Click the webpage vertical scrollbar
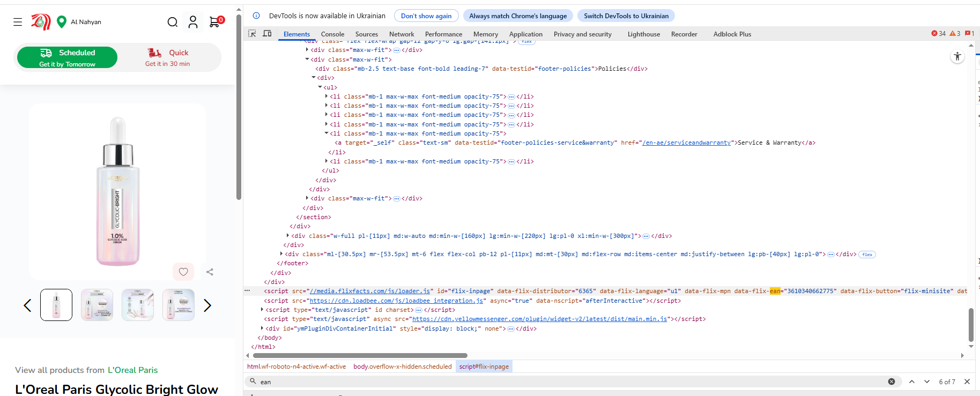Screen dimensions: 980x396 (239, 107)
